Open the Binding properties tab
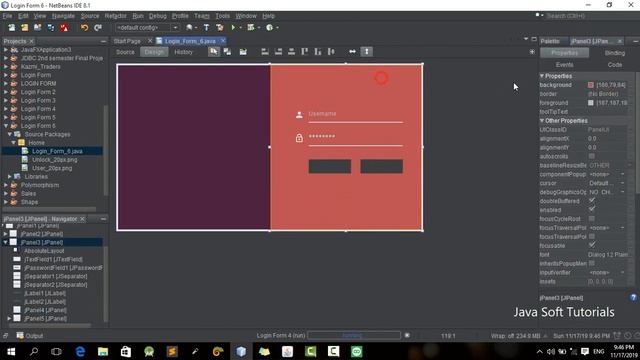 (x=614, y=53)
